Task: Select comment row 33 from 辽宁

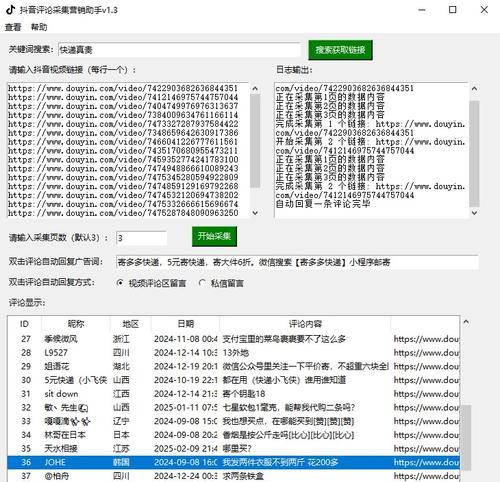Action: (x=233, y=421)
